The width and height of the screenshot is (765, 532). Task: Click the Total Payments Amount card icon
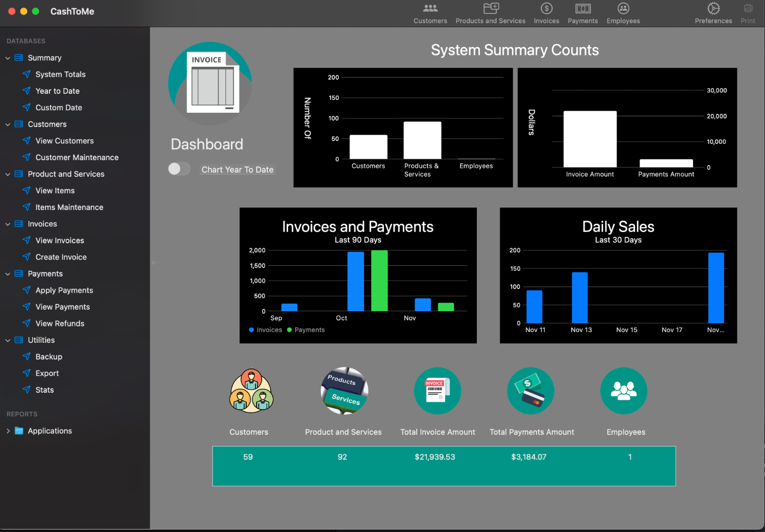pos(530,391)
